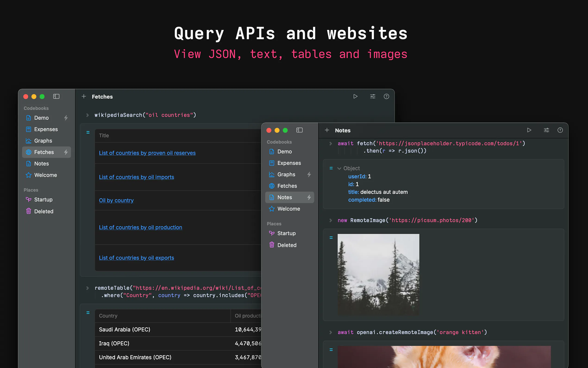
Task: Toggle sidebar visibility in Fetches window
Action: (x=56, y=96)
